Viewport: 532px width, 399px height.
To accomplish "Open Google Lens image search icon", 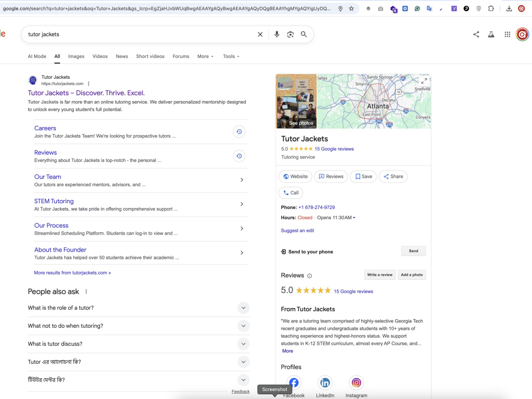I will [290, 34].
